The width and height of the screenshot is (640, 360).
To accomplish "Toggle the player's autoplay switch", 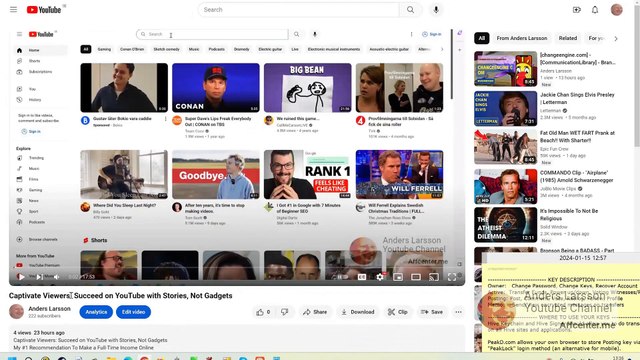I will (x=342, y=277).
